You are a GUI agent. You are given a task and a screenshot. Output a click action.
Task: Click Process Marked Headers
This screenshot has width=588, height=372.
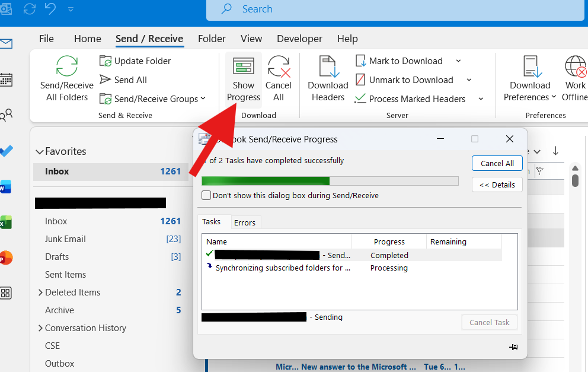410,98
